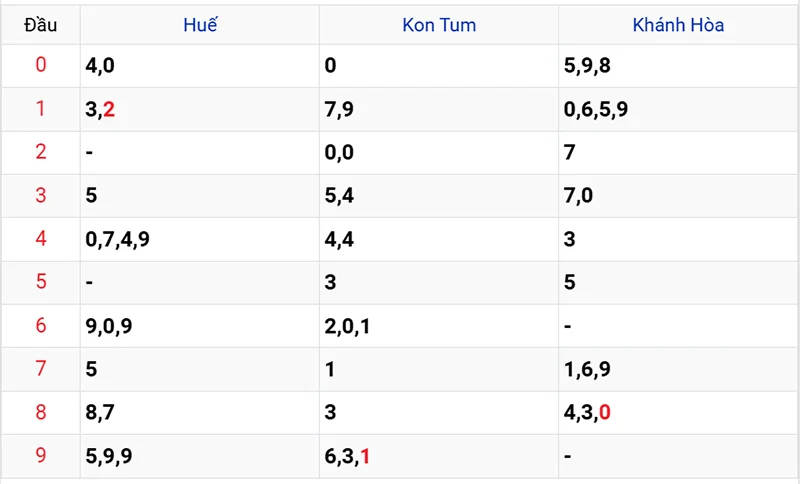Open the Huế column header link
This screenshot has height=484, width=800.
200,24
